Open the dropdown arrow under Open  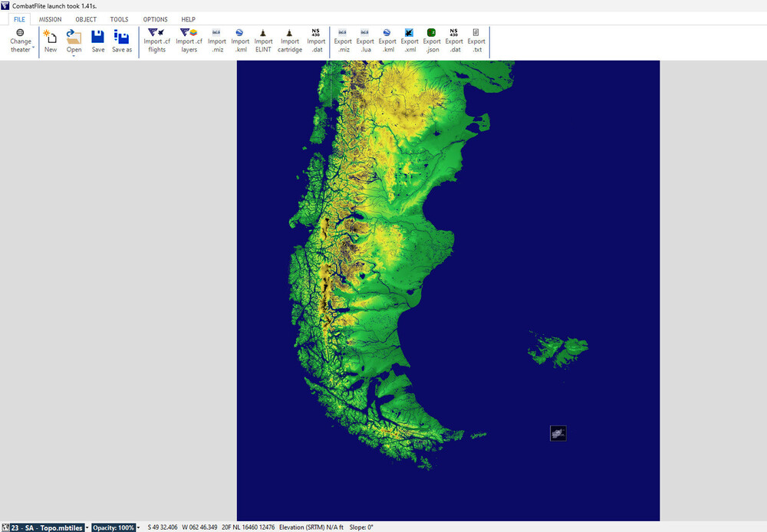tap(74, 56)
